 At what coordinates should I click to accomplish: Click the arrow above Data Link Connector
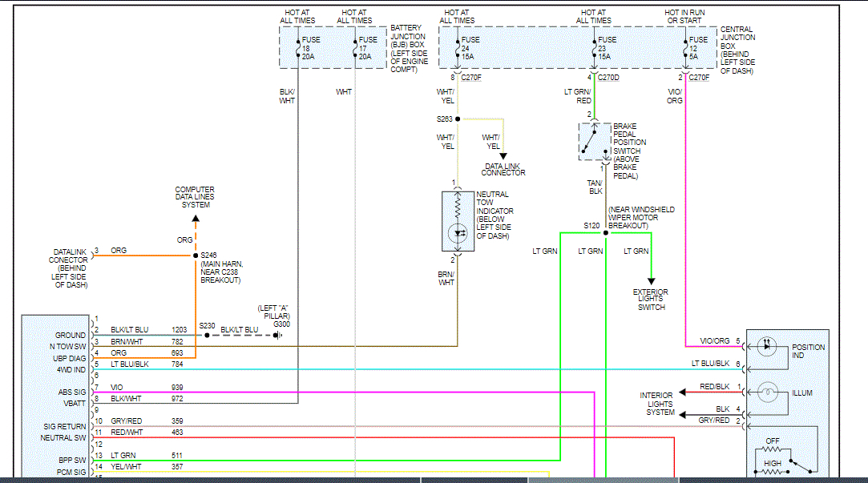click(x=503, y=156)
